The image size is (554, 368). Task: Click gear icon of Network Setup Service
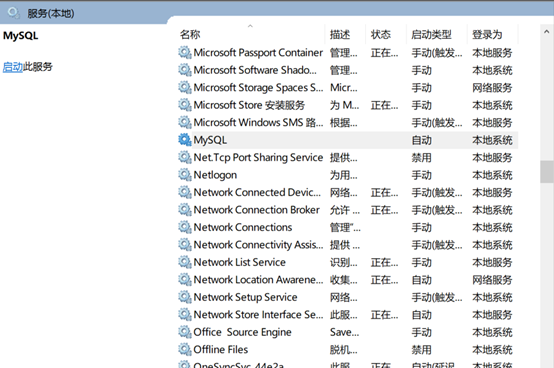(184, 297)
